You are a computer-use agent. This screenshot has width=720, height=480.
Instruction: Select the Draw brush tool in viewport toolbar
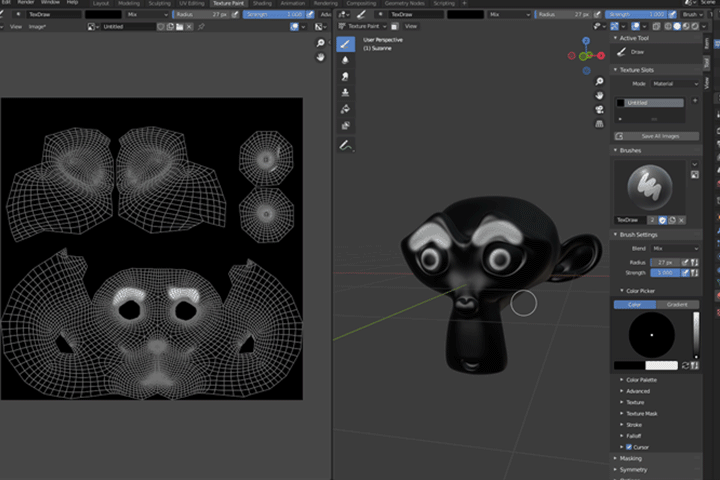pos(345,44)
